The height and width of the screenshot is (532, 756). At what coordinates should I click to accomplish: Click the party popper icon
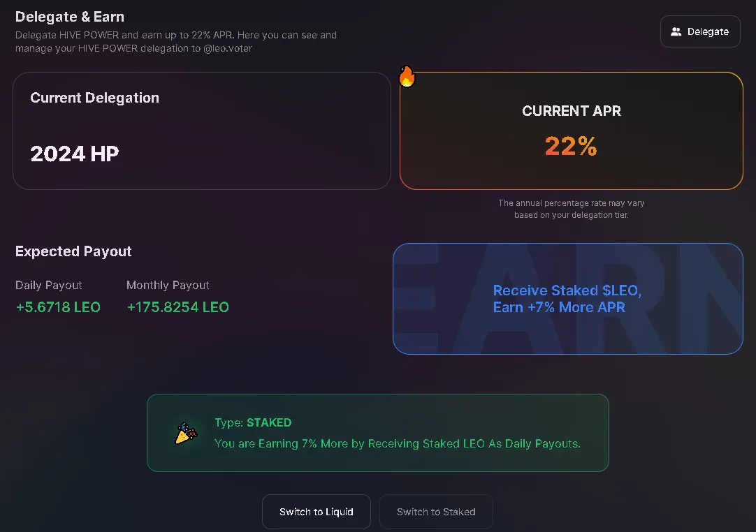pyautogui.click(x=186, y=433)
